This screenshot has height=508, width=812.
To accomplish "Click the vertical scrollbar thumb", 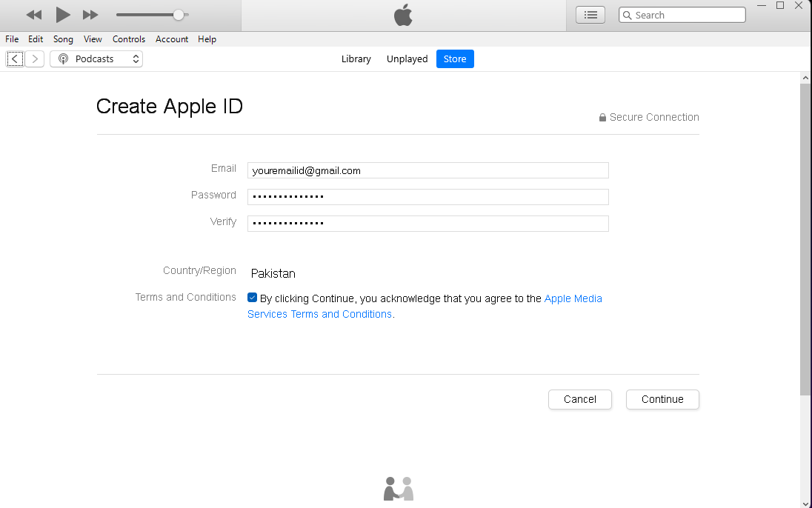I will tap(805, 238).
